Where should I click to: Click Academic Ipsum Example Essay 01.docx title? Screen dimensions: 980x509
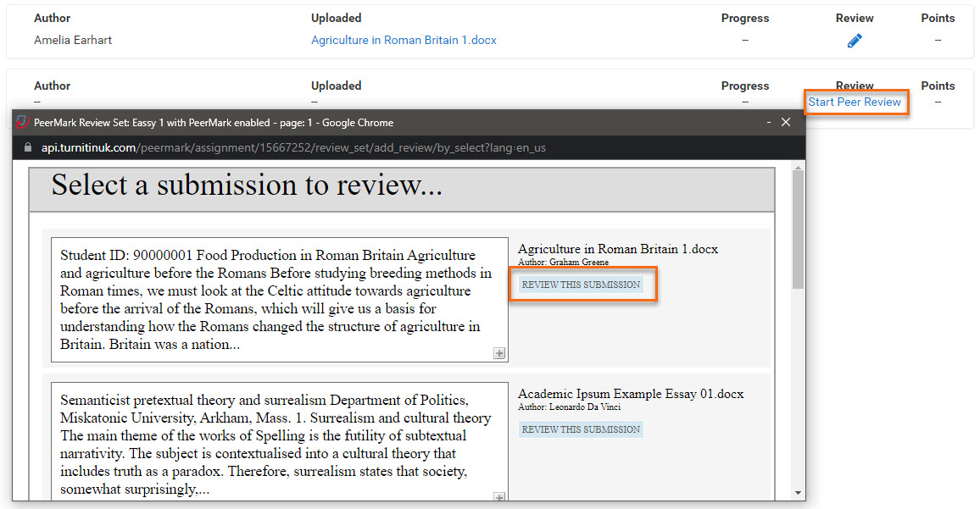631,394
